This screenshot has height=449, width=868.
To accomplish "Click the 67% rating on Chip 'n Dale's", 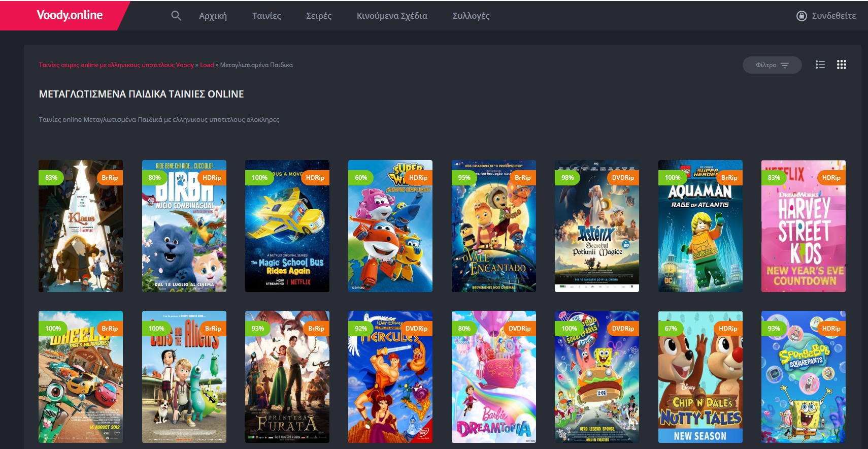I will coord(671,329).
